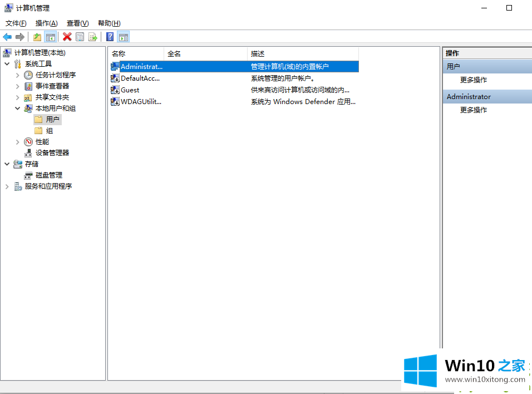Open Help with the question mark icon
532x394 pixels.
pyautogui.click(x=110, y=37)
